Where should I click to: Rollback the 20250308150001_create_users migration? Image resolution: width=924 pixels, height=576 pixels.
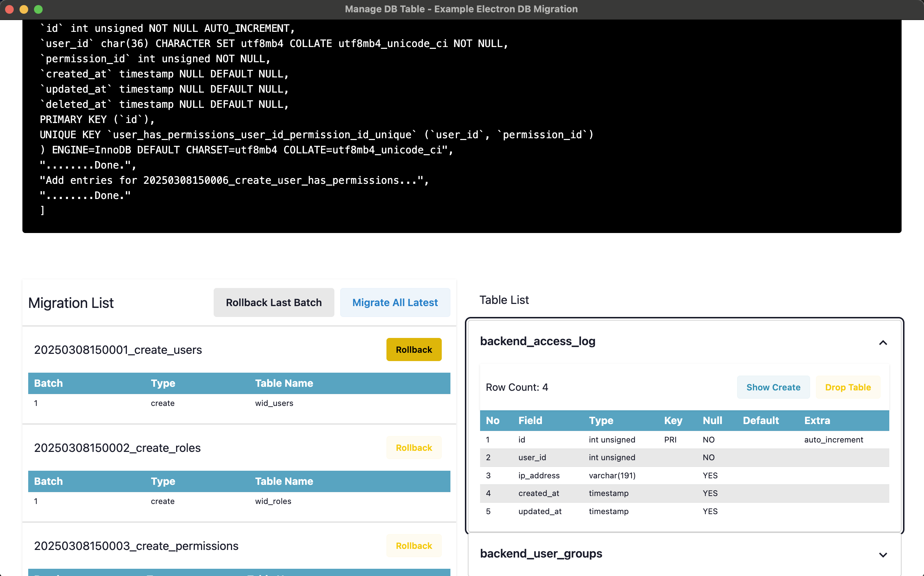click(414, 350)
